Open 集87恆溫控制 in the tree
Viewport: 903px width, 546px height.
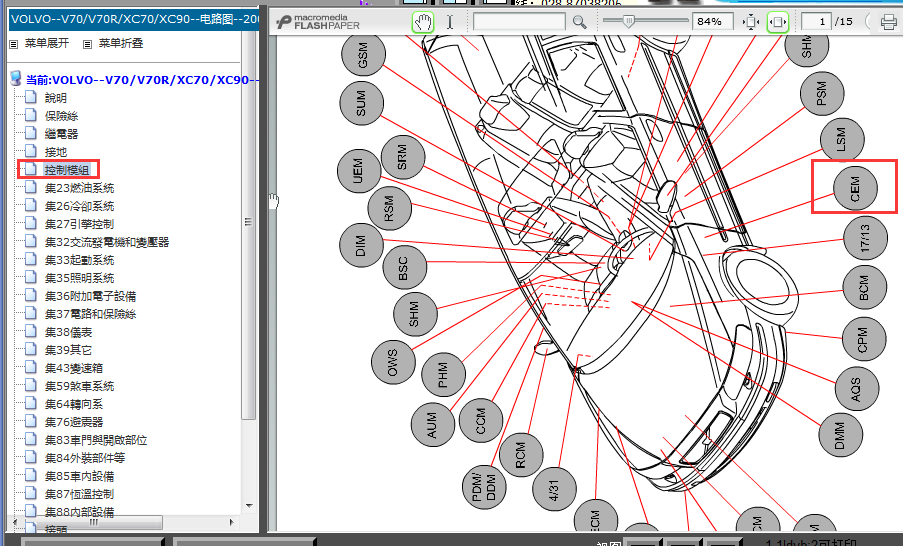(x=79, y=494)
